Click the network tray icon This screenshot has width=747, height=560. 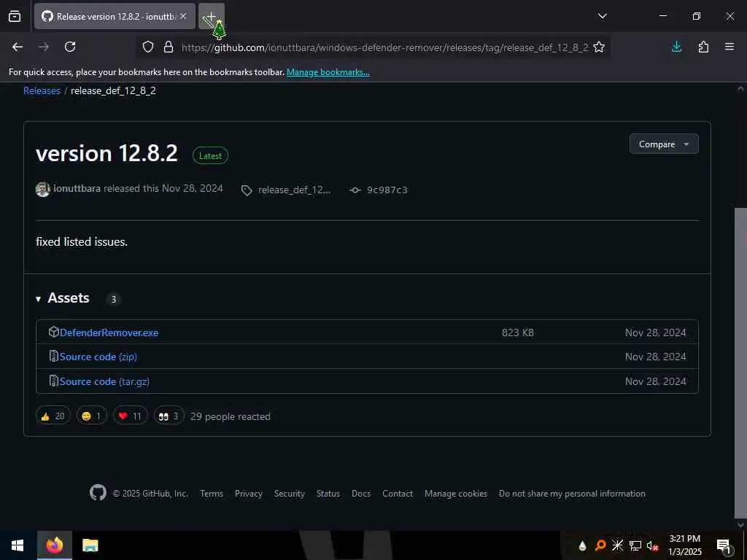coord(635,545)
